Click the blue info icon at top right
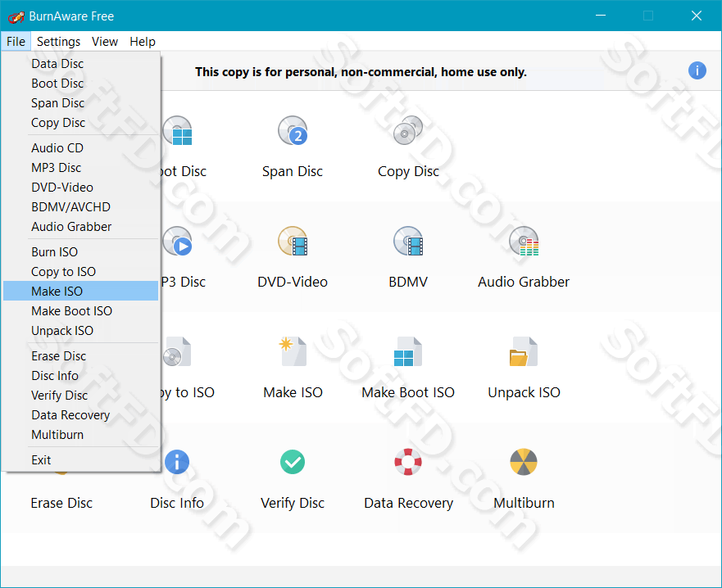The width and height of the screenshot is (722, 588). (697, 70)
